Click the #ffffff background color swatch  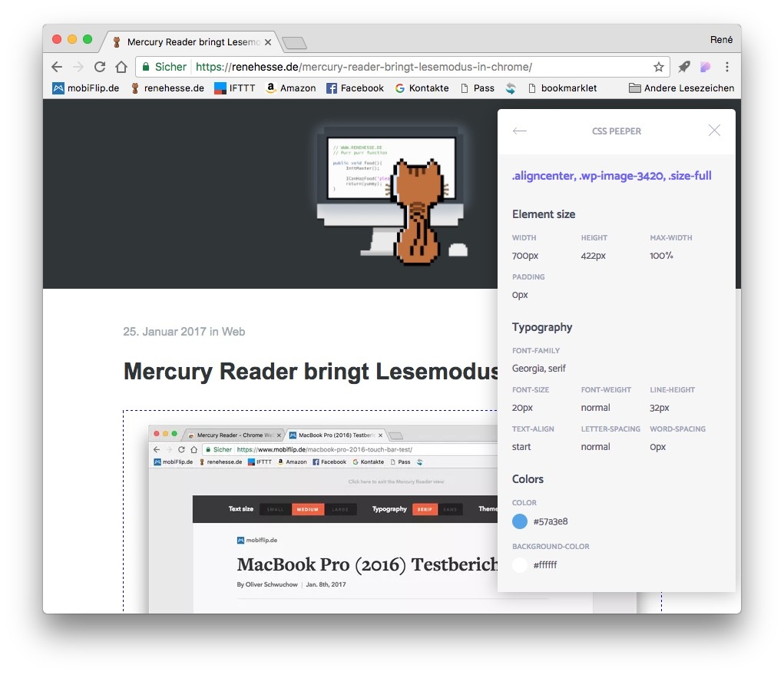(x=520, y=565)
